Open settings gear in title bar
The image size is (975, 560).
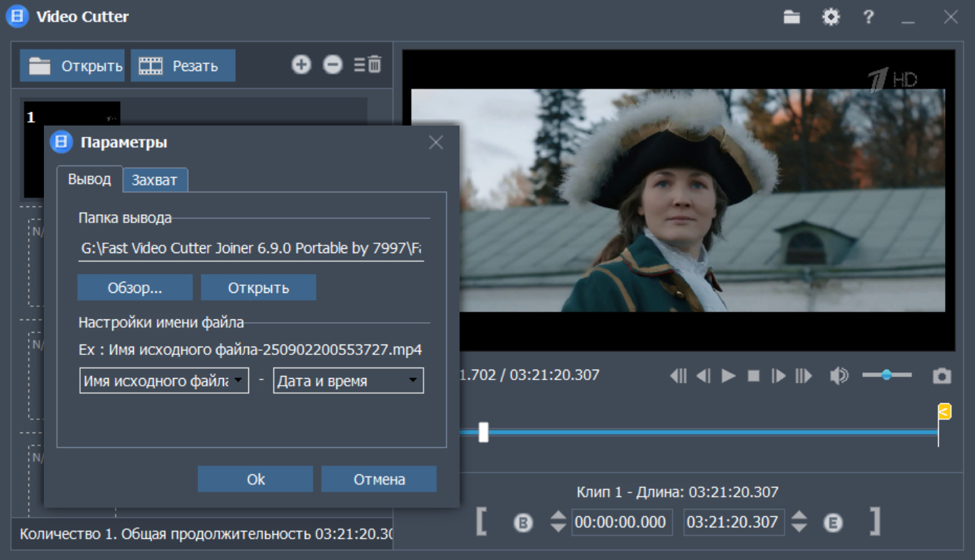831,17
